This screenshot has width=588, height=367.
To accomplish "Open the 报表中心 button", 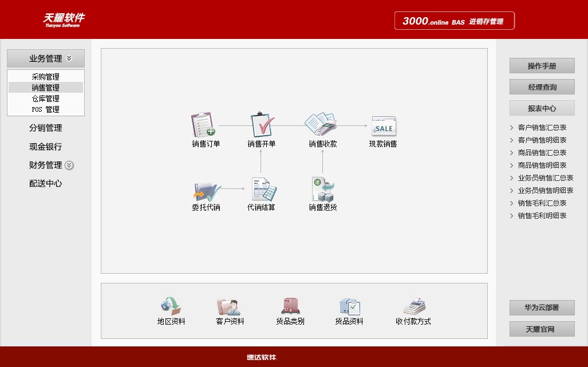I will tap(542, 108).
